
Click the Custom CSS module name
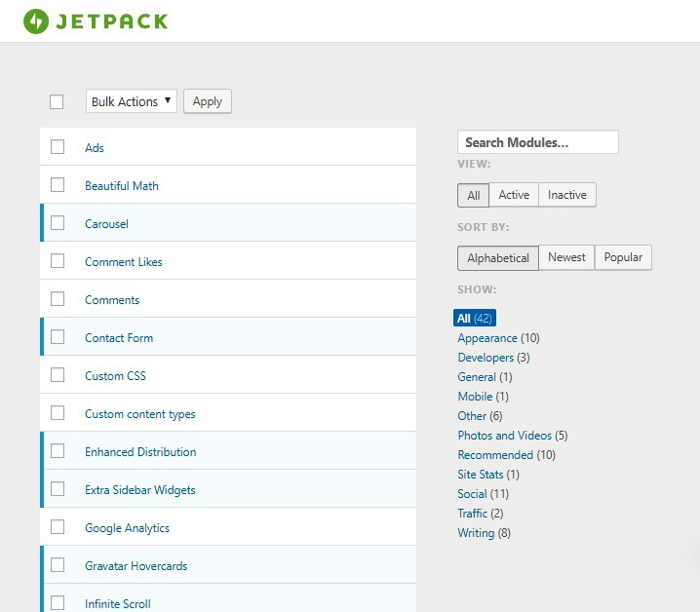[115, 376]
